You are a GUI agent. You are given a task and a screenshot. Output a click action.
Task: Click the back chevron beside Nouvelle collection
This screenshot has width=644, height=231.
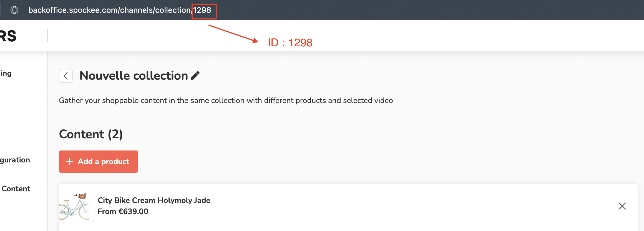click(x=66, y=76)
